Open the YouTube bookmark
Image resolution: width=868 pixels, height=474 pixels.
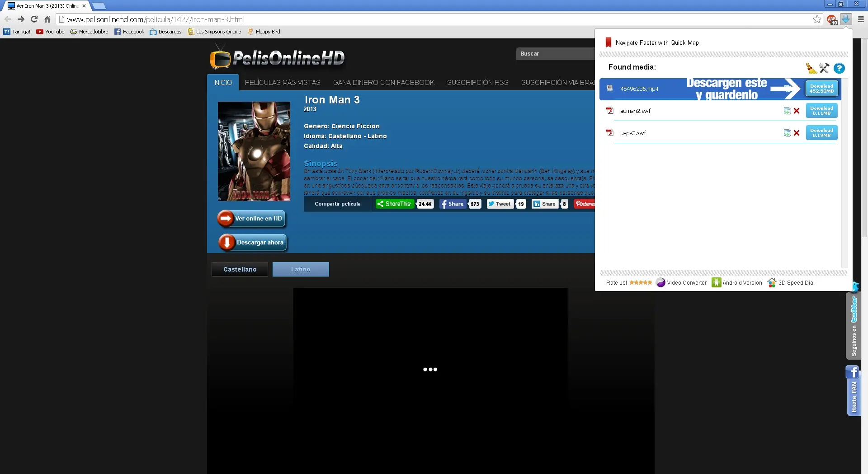[50, 32]
